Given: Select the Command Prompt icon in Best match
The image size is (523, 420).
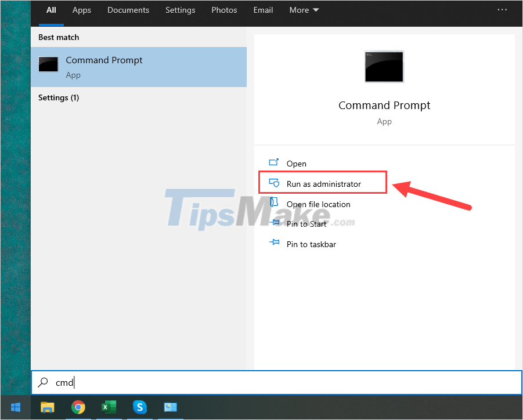Looking at the screenshot, I should tap(48, 64).
